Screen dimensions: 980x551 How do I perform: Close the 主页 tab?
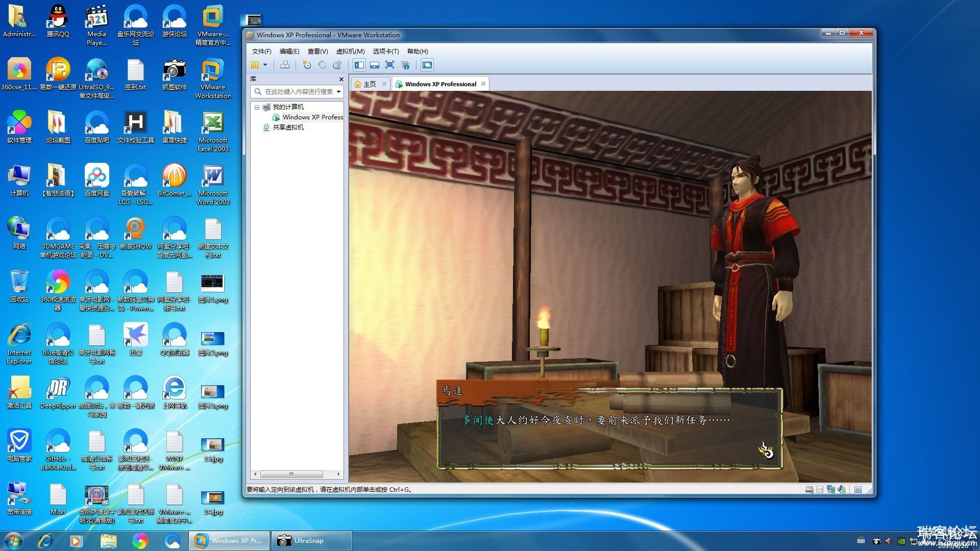click(384, 84)
